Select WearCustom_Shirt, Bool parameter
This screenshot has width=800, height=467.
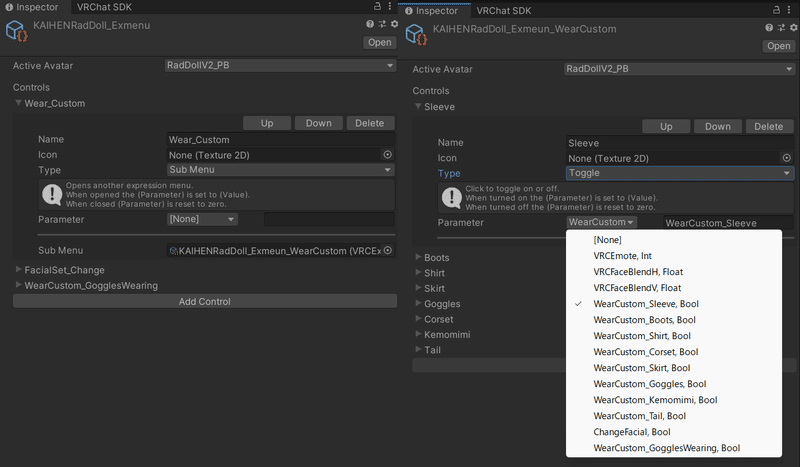pos(673,336)
